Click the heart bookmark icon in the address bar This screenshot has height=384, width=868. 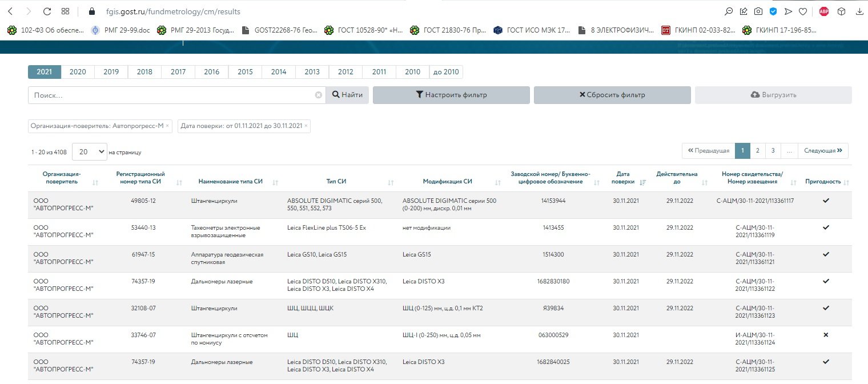click(x=802, y=11)
